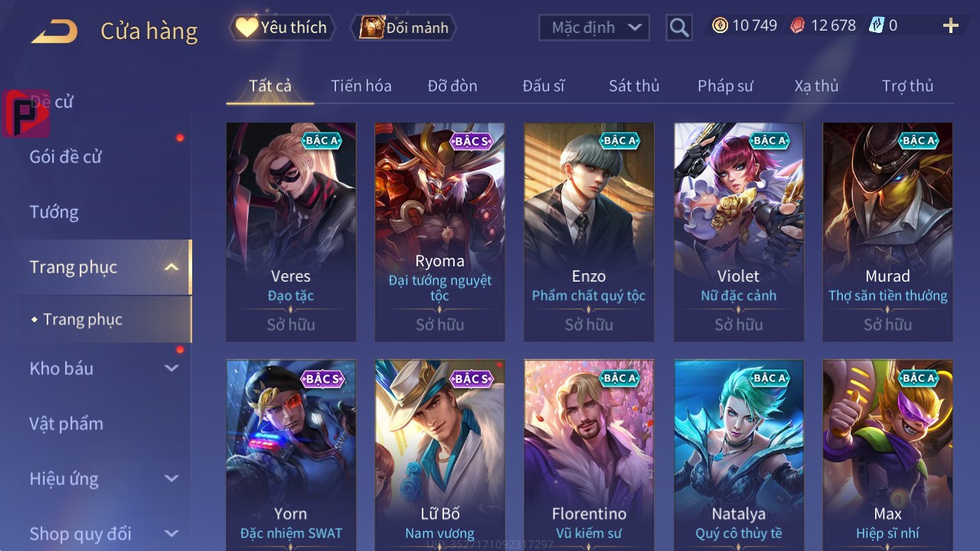Open the Mặc định sort dropdown
Viewport: 980px width, 551px height.
594,28
